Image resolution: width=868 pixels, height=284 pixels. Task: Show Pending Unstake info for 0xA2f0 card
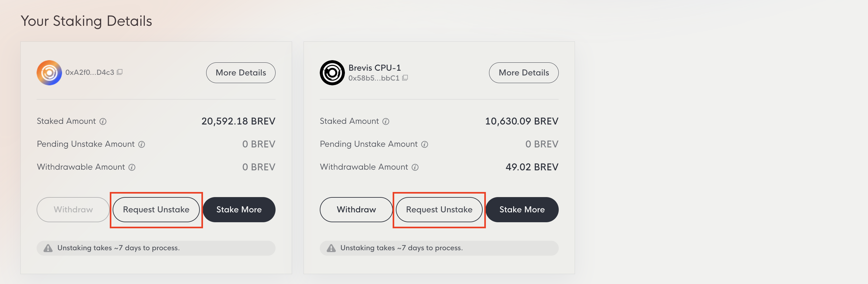coord(142,144)
